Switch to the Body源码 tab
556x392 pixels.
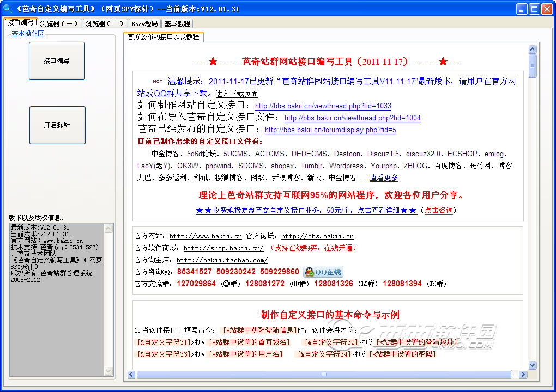(144, 24)
